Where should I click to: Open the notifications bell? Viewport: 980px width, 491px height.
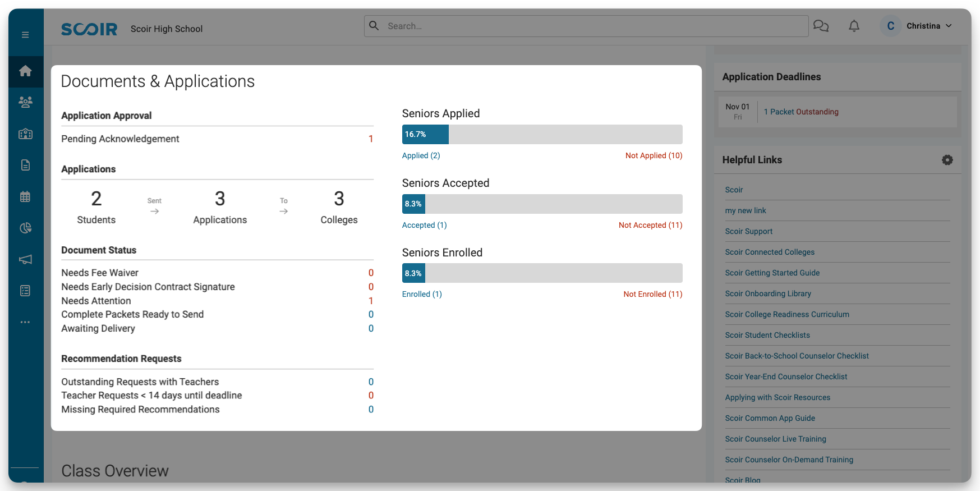coord(854,26)
